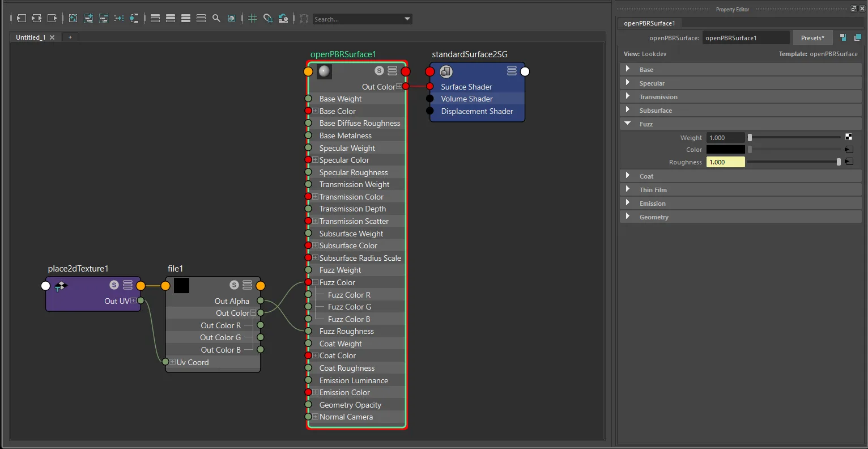This screenshot has height=449, width=868.
Task: Expand the Specular section
Action: [x=741, y=83]
